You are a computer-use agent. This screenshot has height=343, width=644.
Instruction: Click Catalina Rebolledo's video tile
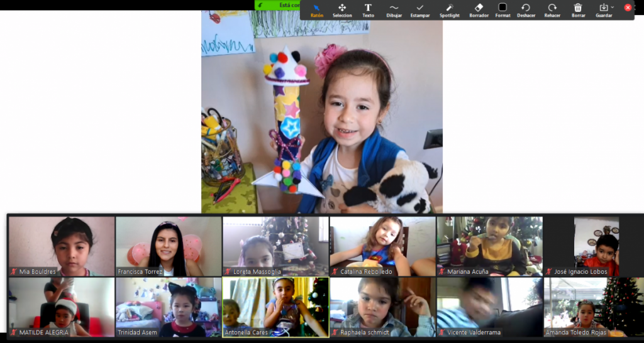coord(382,246)
